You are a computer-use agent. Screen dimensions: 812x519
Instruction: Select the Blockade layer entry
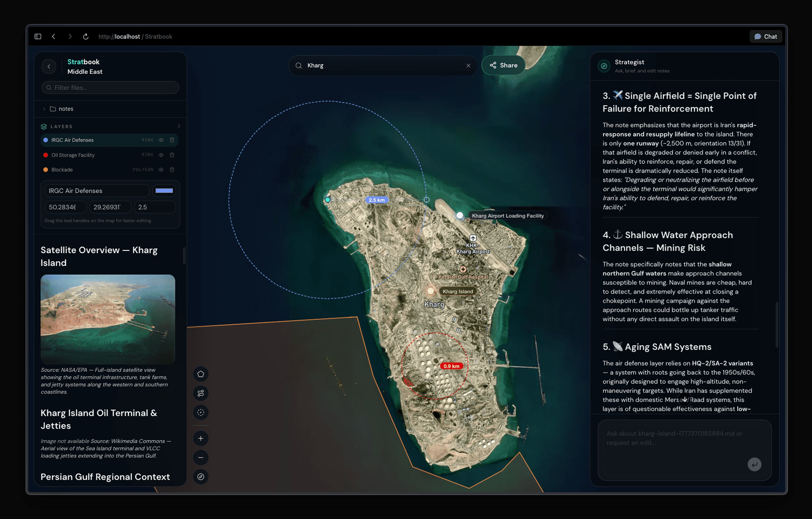pyautogui.click(x=62, y=170)
